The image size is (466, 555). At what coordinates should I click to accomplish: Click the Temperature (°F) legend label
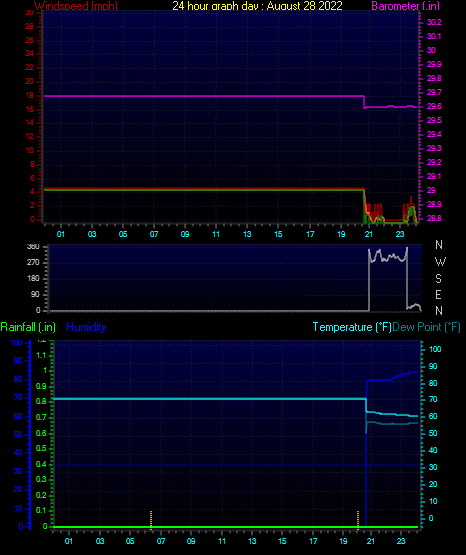click(x=352, y=327)
